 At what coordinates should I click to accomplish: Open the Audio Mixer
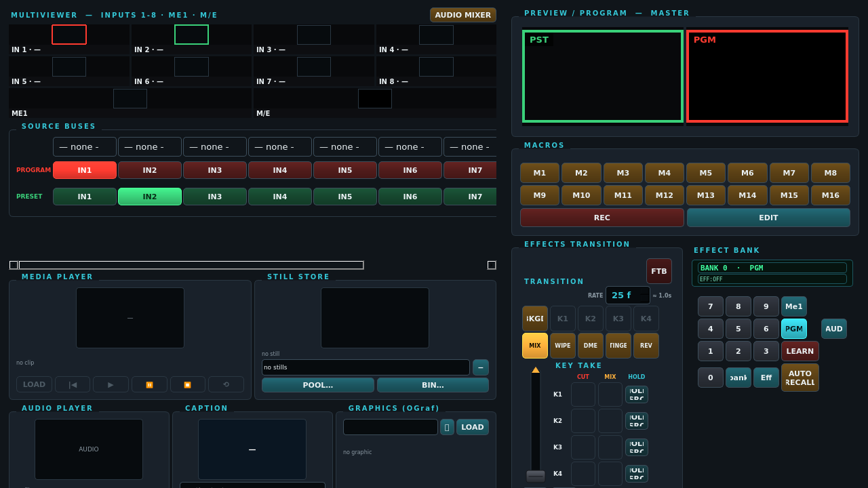pyautogui.click(x=463, y=15)
